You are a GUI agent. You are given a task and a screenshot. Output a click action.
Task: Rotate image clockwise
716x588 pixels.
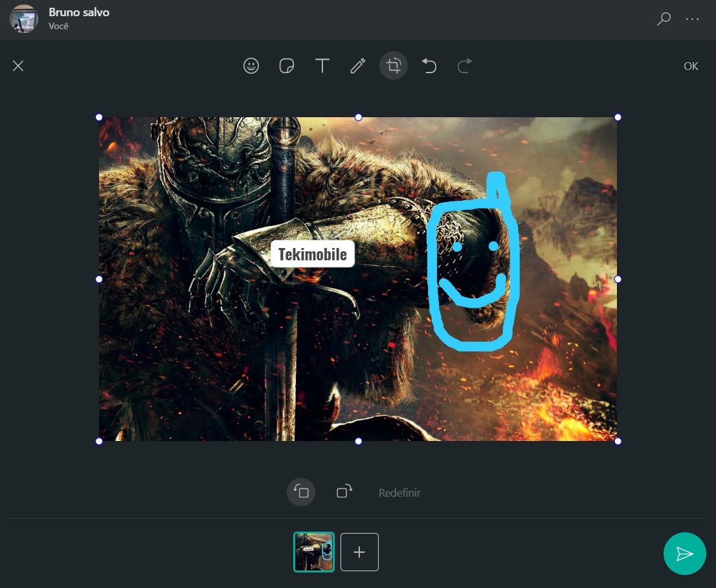pos(344,492)
